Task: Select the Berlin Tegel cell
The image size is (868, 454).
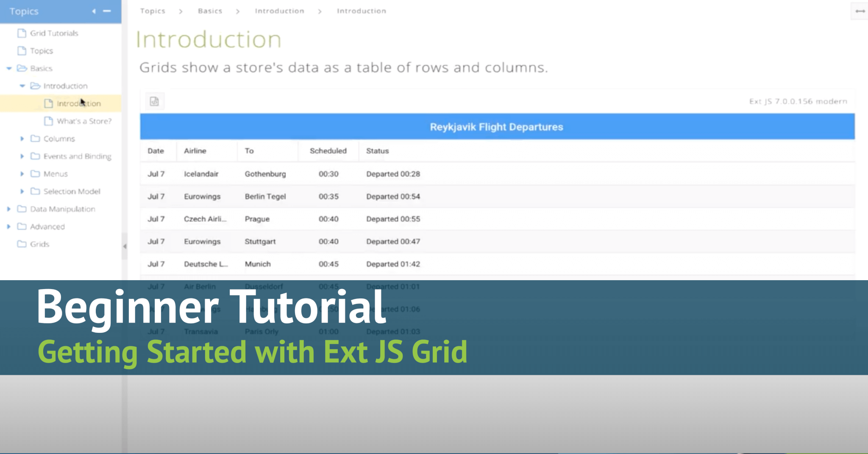Action: tap(267, 197)
